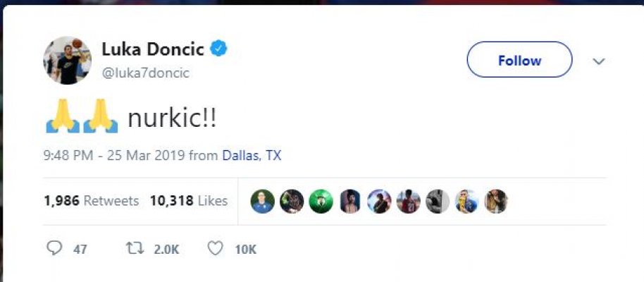Click the tweet text "nurkic!!"
This screenshot has height=282, width=644.
coord(172,118)
